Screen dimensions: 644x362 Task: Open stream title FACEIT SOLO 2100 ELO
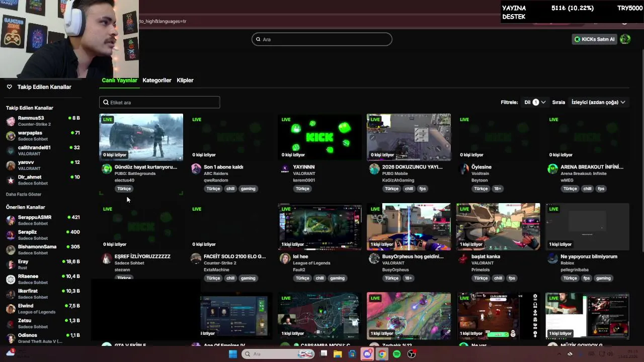tap(234, 256)
